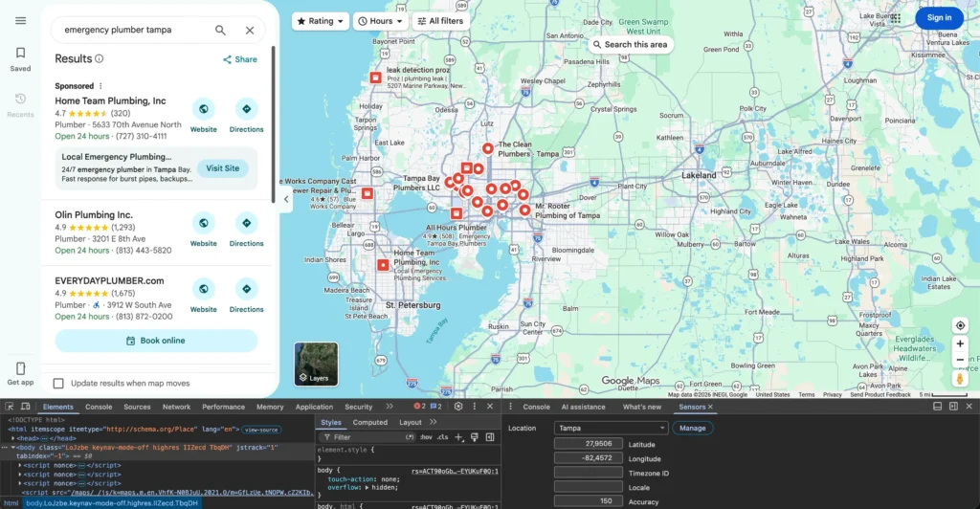Open the Sensors Location dropdown

[611, 429]
